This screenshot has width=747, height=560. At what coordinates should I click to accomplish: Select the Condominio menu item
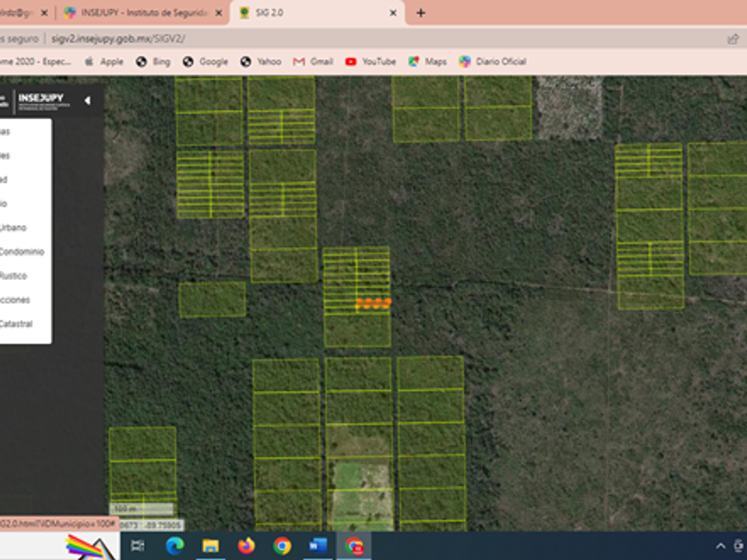tap(21, 252)
